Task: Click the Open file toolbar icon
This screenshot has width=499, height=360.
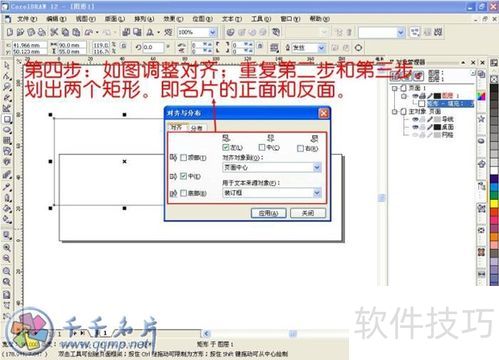Action: pos(20,32)
